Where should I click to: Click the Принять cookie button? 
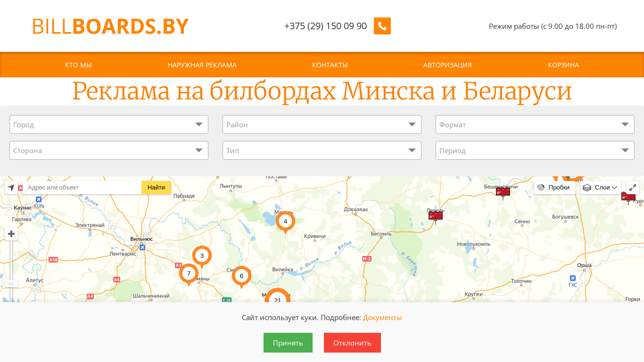(x=288, y=343)
